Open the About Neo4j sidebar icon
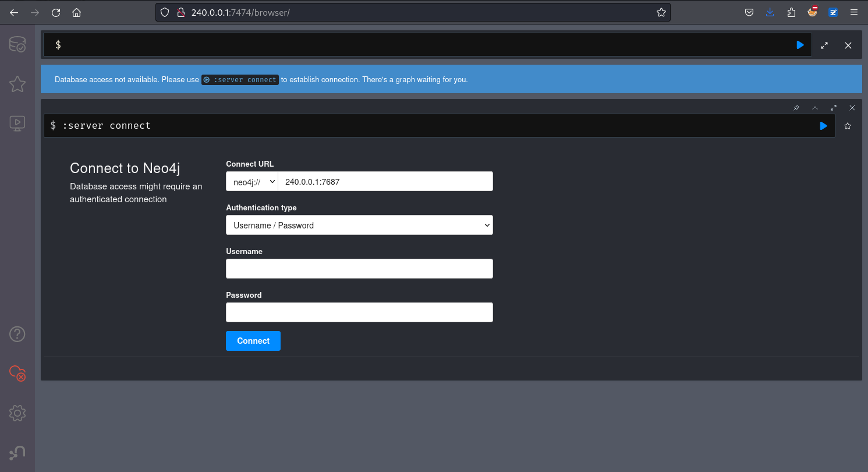868x472 pixels. click(x=17, y=453)
